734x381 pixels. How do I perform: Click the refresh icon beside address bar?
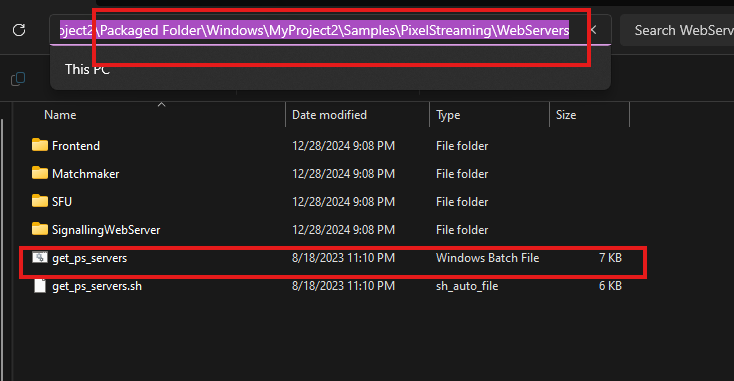click(19, 30)
